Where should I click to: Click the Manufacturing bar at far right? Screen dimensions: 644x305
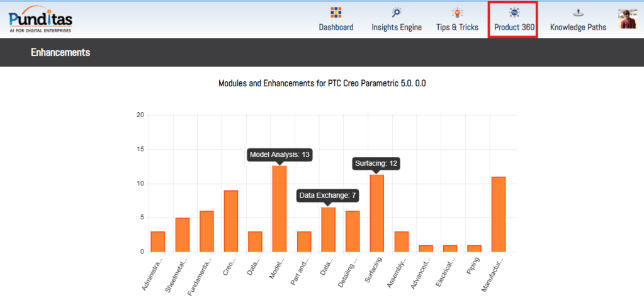[x=499, y=214]
